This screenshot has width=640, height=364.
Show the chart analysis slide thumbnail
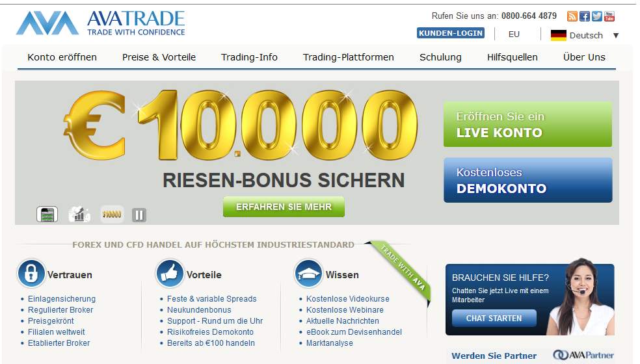click(x=79, y=214)
